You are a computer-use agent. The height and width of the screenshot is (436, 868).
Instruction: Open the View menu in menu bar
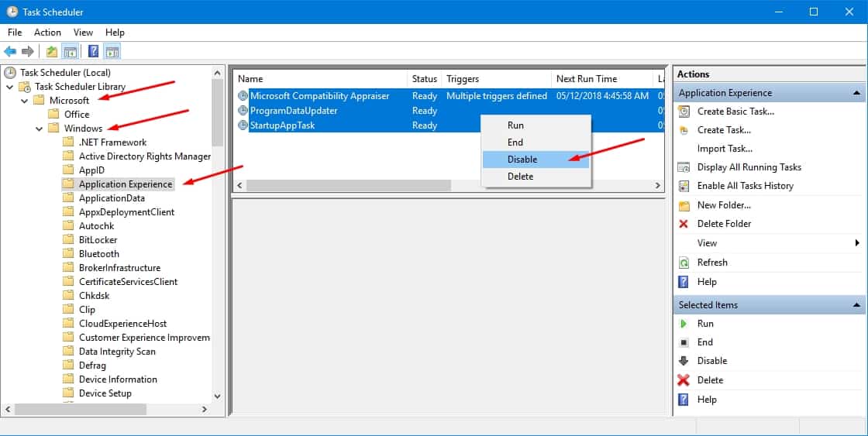[83, 33]
